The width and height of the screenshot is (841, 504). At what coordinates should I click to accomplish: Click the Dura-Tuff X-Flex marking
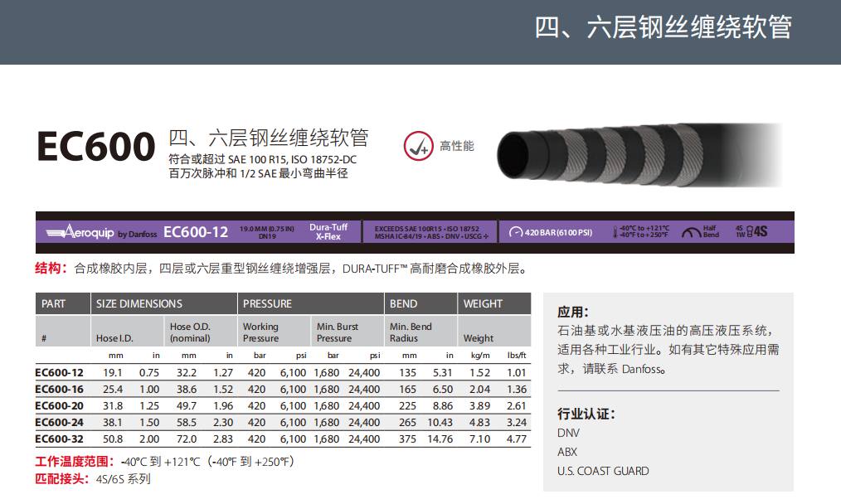(x=328, y=232)
